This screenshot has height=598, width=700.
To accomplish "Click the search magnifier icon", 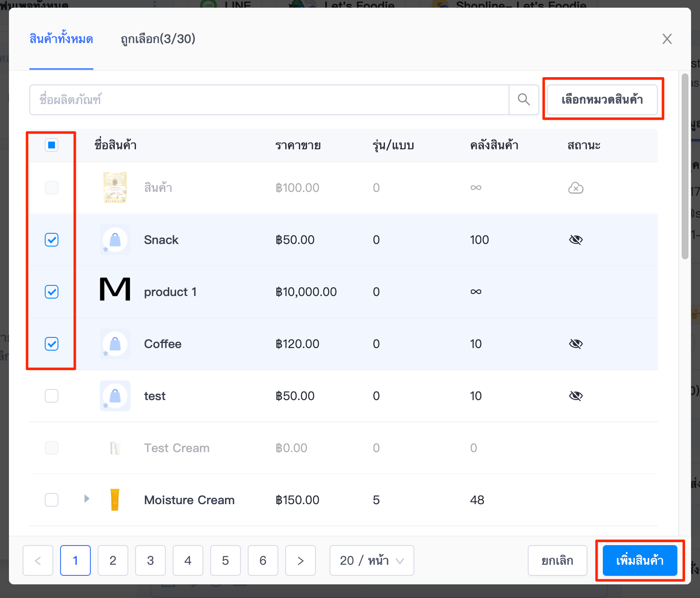I will (x=524, y=100).
